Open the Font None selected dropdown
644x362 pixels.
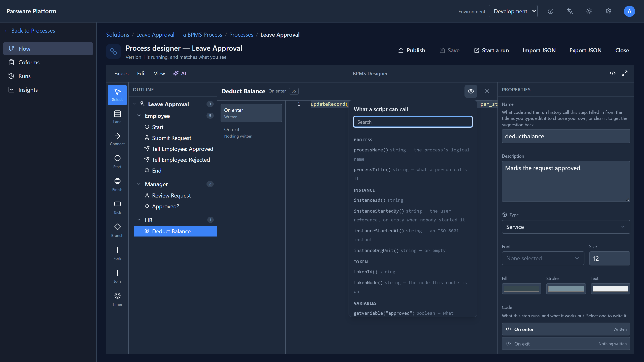pyautogui.click(x=543, y=258)
